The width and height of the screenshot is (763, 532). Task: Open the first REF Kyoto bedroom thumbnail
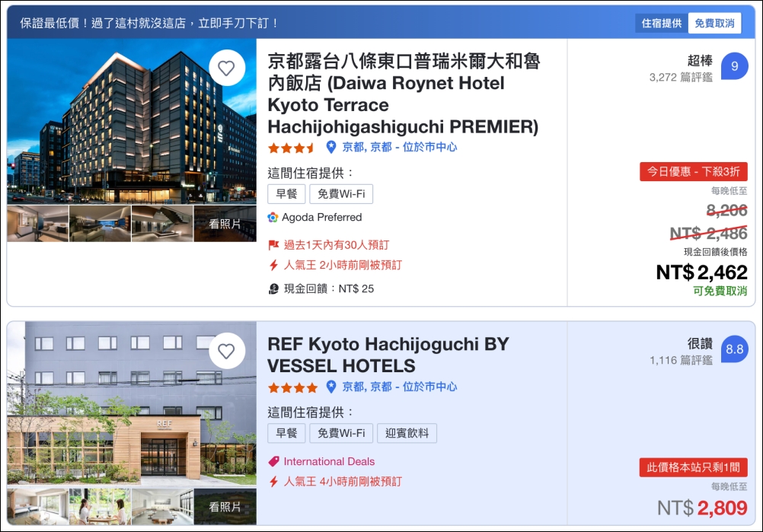pyautogui.click(x=38, y=507)
